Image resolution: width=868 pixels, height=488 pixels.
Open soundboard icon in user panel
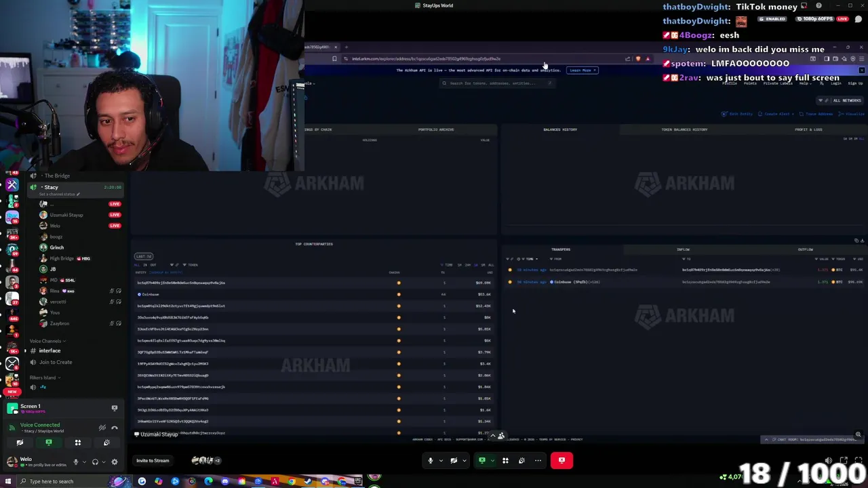[106, 443]
